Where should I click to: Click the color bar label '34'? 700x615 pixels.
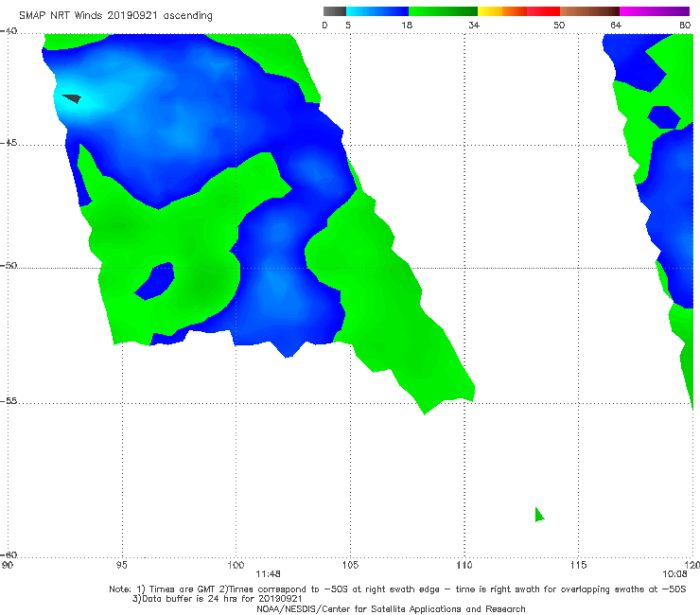474,25
